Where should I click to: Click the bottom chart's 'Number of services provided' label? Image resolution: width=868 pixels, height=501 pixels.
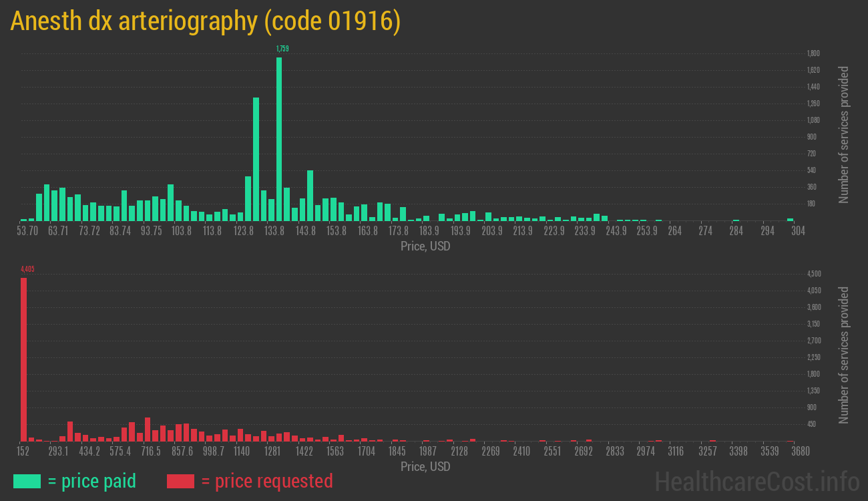[x=844, y=355]
